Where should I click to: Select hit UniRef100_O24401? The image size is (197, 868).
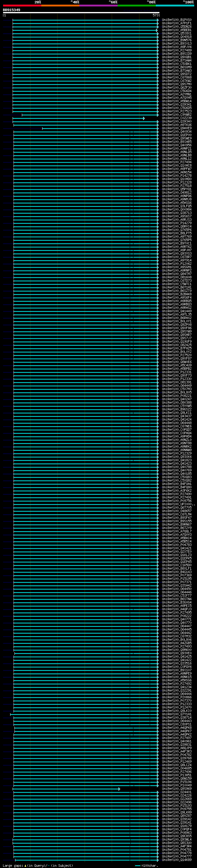tap(176, 792)
